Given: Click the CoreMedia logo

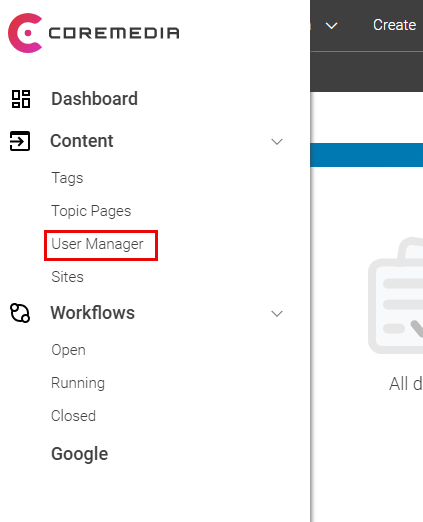Looking at the screenshot, I should [94, 33].
